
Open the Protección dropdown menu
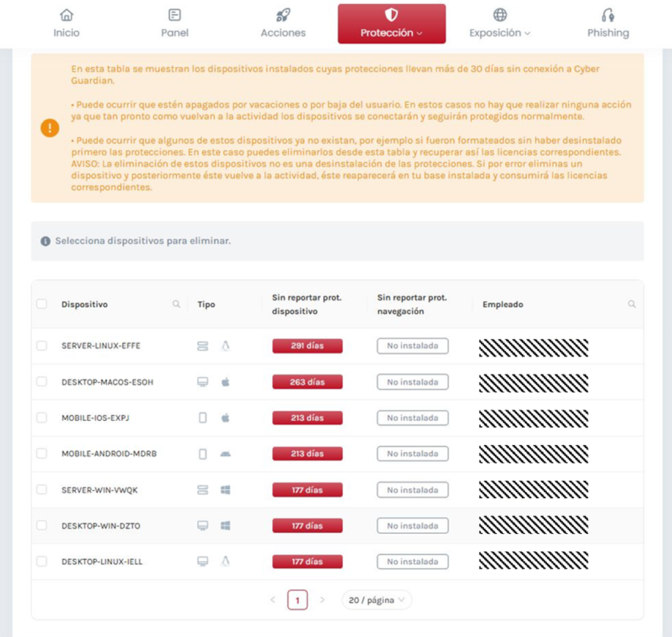click(391, 24)
